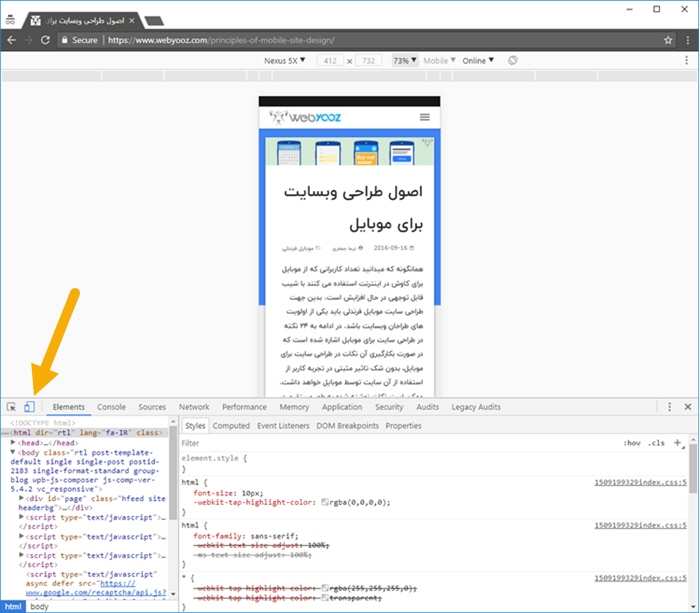Toggle the device toolbar icon
Viewport: 700px width, 613px height.
pos(29,407)
